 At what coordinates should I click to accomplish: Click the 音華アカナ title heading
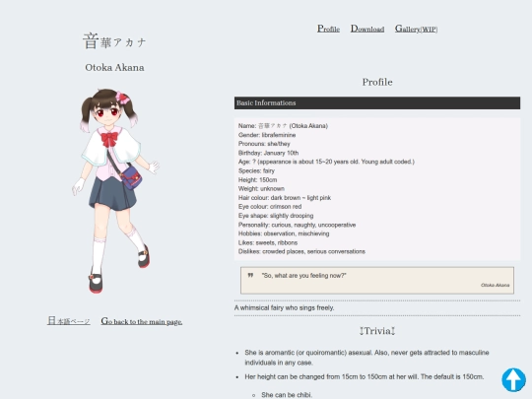click(x=114, y=41)
